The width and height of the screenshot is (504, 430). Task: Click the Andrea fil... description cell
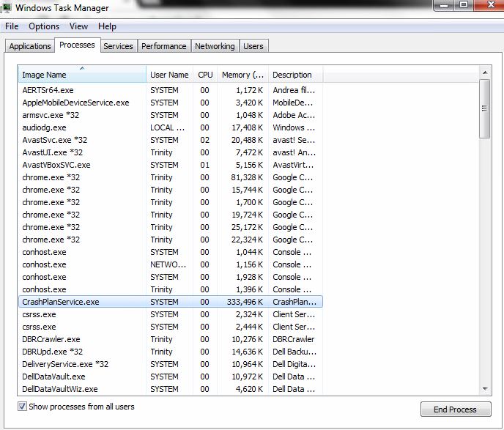pos(294,90)
